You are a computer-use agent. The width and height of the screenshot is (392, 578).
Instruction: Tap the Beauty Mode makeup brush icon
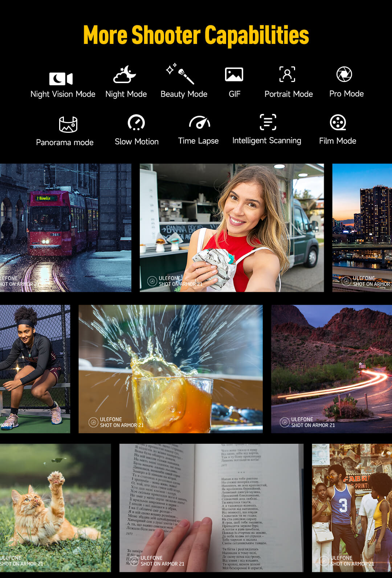(x=180, y=74)
